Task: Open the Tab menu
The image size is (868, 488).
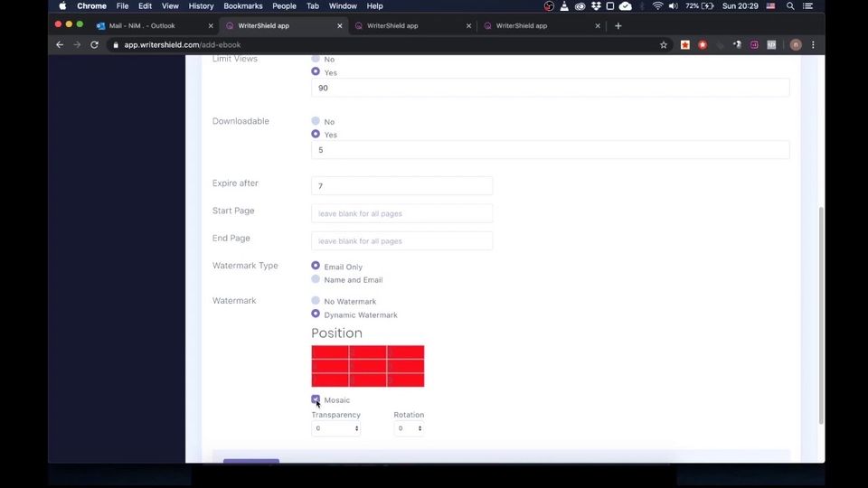Action: [313, 6]
